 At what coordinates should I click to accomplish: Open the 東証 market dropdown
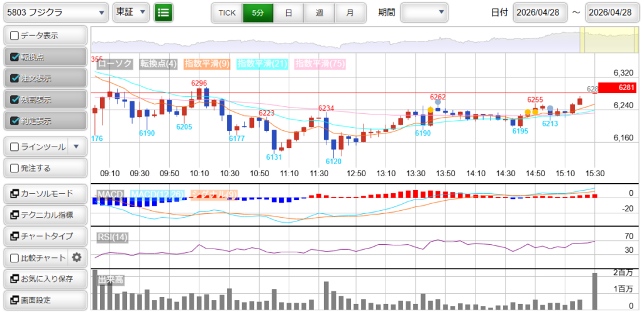click(x=131, y=12)
